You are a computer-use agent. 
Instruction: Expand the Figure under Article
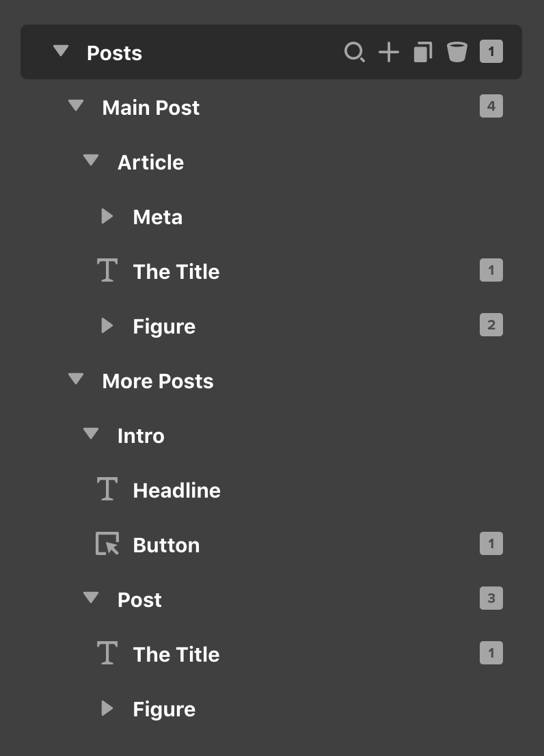click(x=107, y=326)
